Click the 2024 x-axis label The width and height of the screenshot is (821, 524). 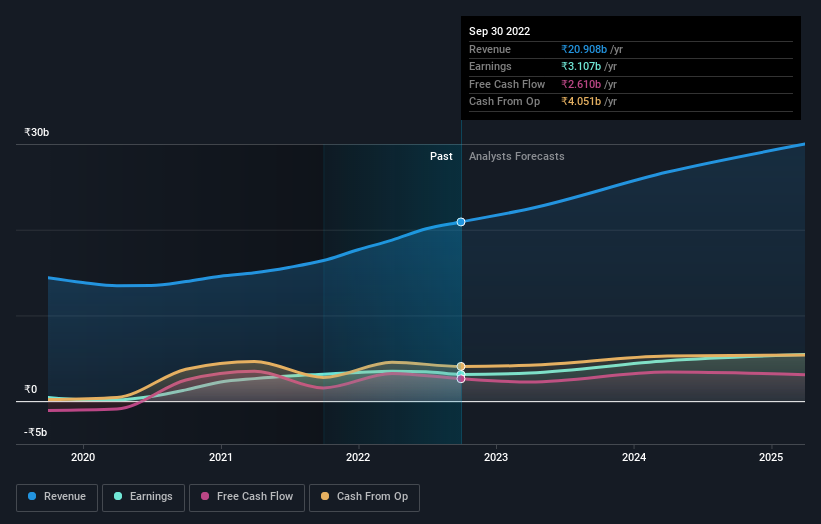click(x=634, y=458)
